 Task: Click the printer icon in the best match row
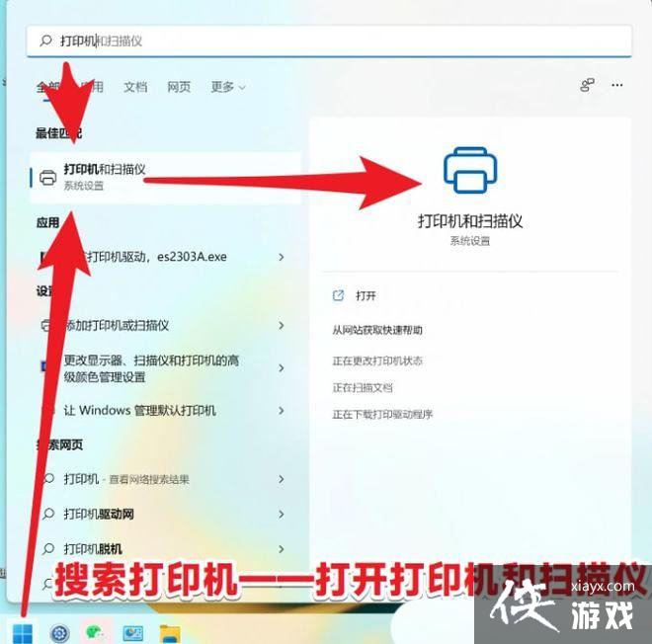(x=47, y=178)
